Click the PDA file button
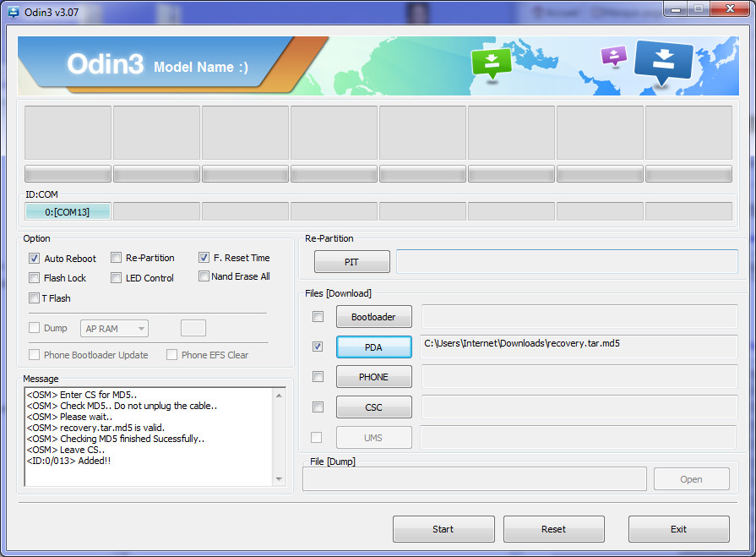 [x=373, y=347]
